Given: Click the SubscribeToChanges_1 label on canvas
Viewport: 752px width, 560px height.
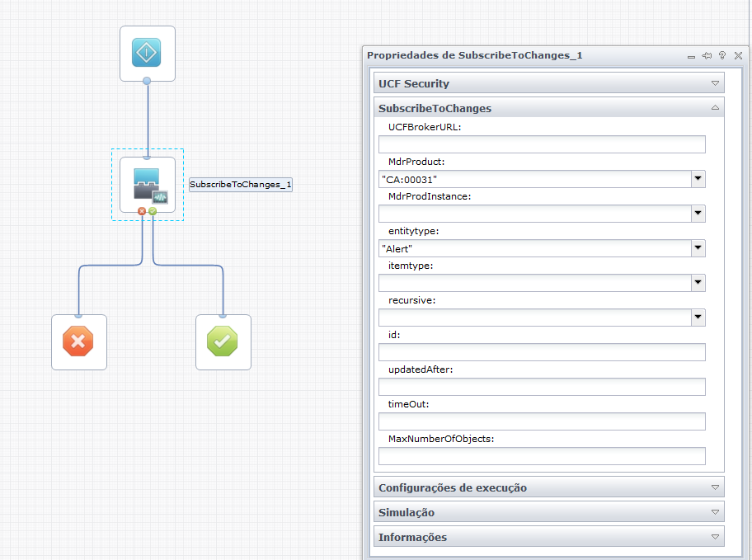Looking at the screenshot, I should coord(240,184).
